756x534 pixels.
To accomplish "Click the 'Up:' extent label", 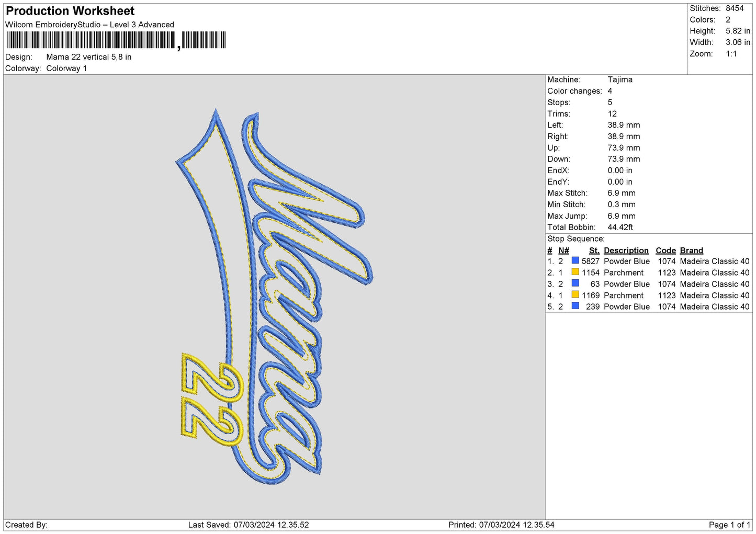I will (x=554, y=148).
